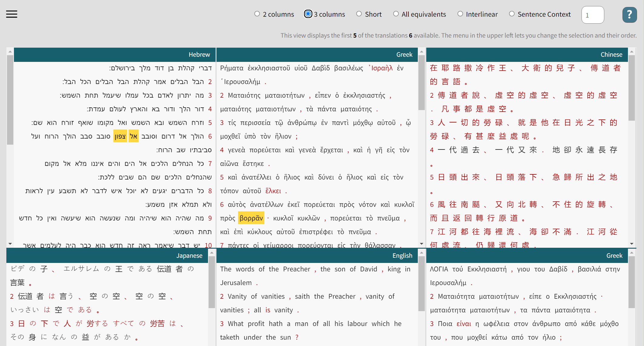The height and width of the screenshot is (346, 644).
Task: Click up arrow of Japanese panel scrollbar
Action: tap(212, 253)
